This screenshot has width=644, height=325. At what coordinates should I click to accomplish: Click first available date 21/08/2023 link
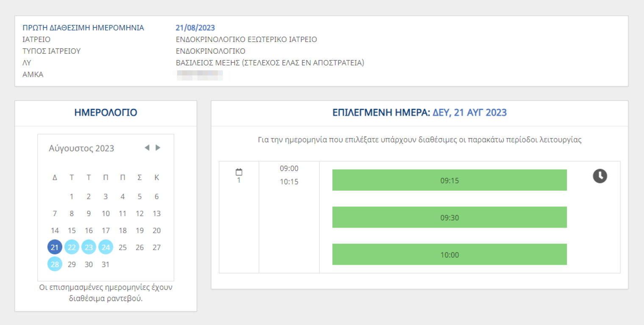[x=195, y=28]
